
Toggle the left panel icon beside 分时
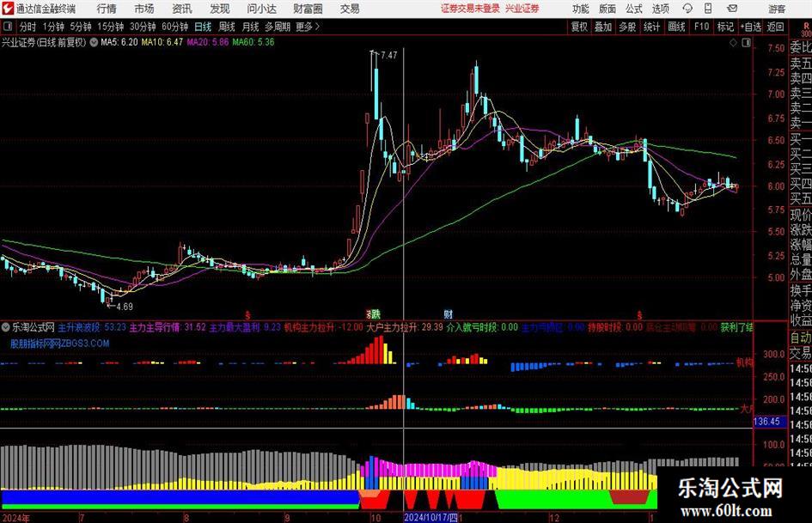(8, 27)
